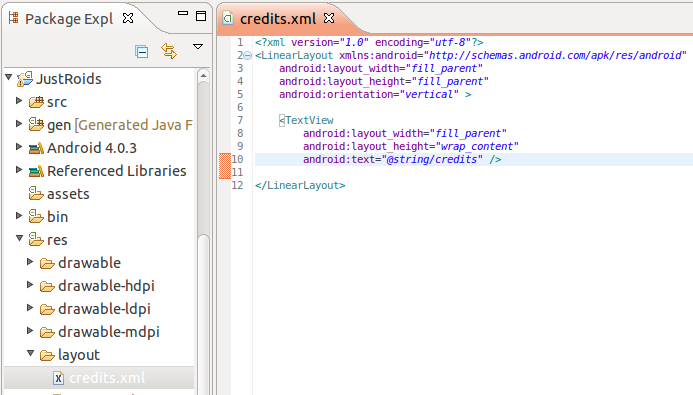The height and width of the screenshot is (395, 693).
Task: Click the Android 4.0.3 library icon
Action: 36,148
